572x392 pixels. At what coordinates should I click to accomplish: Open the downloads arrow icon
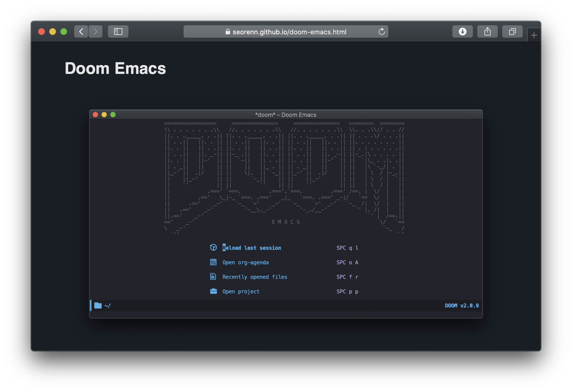click(x=462, y=32)
